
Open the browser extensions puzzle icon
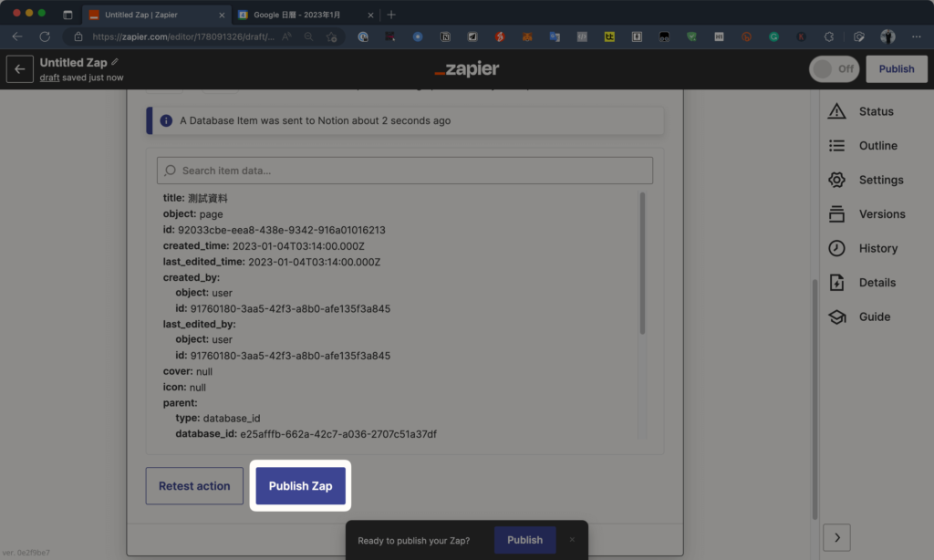click(828, 36)
